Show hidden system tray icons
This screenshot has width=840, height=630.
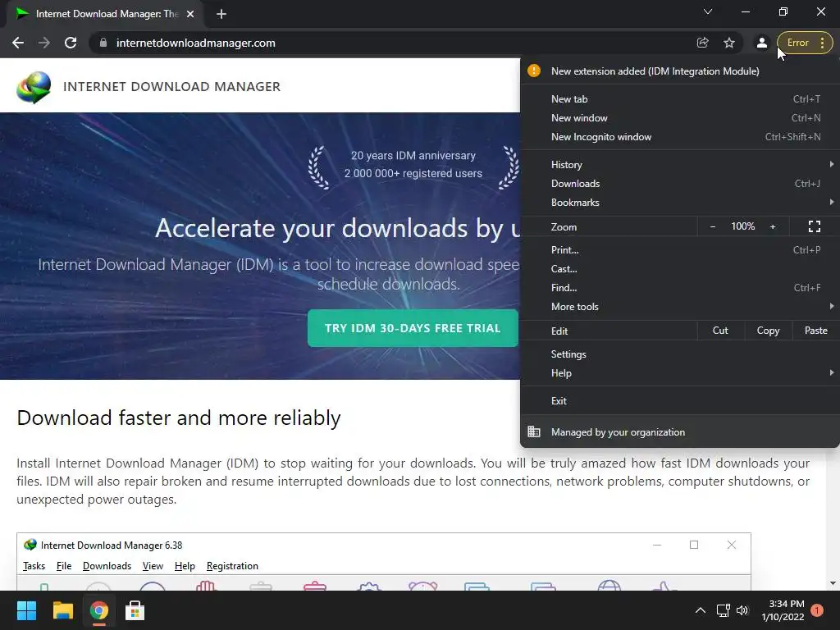pos(701,610)
